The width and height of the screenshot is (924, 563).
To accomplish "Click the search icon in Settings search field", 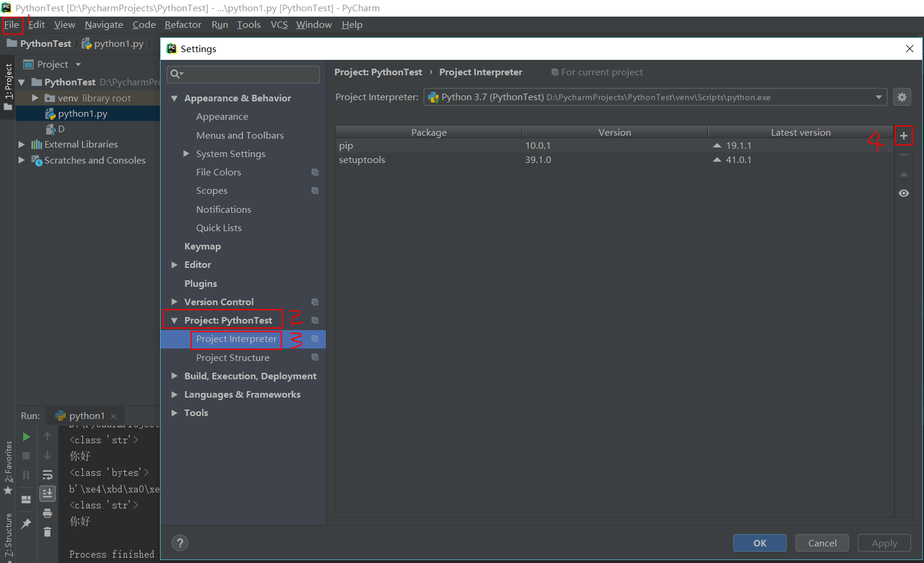I will click(x=177, y=74).
